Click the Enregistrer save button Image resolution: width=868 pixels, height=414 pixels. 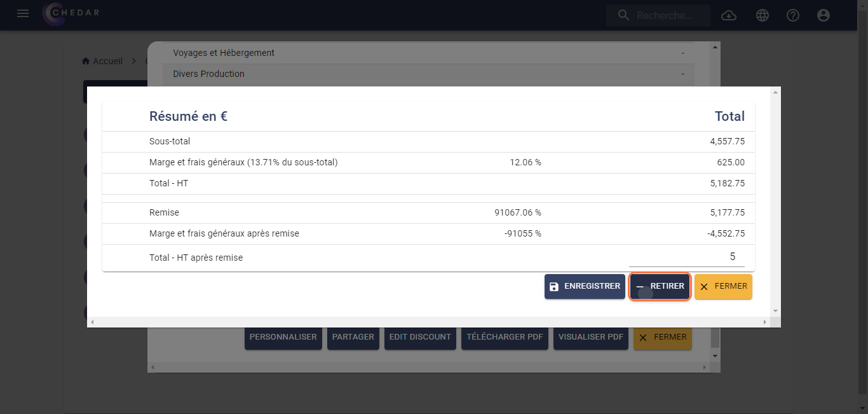585,287
